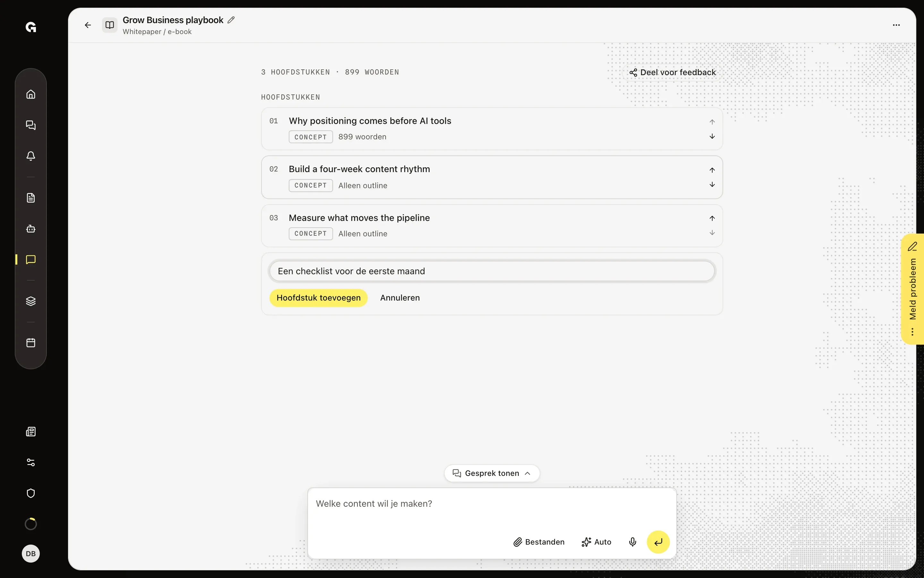Move chapter 03 up
This screenshot has width=924, height=578.
pyautogui.click(x=712, y=218)
